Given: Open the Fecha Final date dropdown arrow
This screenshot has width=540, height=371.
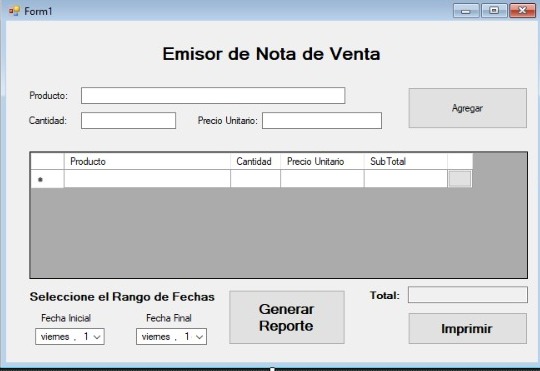Looking at the screenshot, I should point(200,337).
